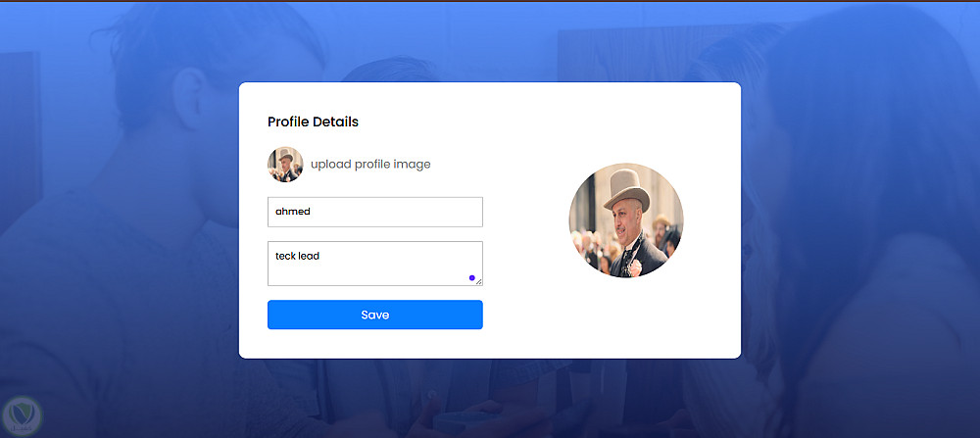Click the round preview image of the man in the top hat

pyautogui.click(x=626, y=220)
